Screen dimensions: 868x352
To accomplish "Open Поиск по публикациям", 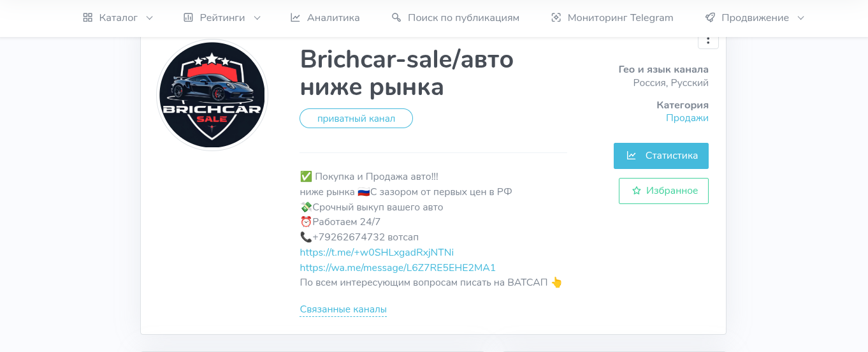I will tap(456, 18).
